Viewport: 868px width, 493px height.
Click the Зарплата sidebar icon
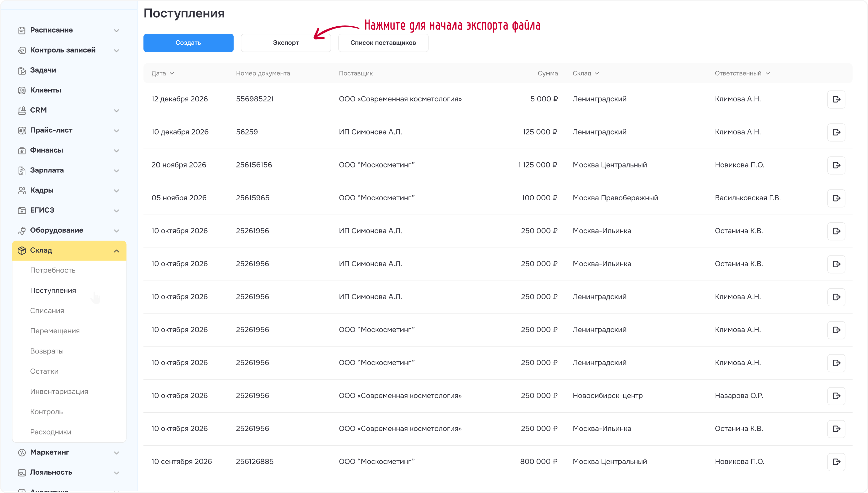(x=22, y=170)
